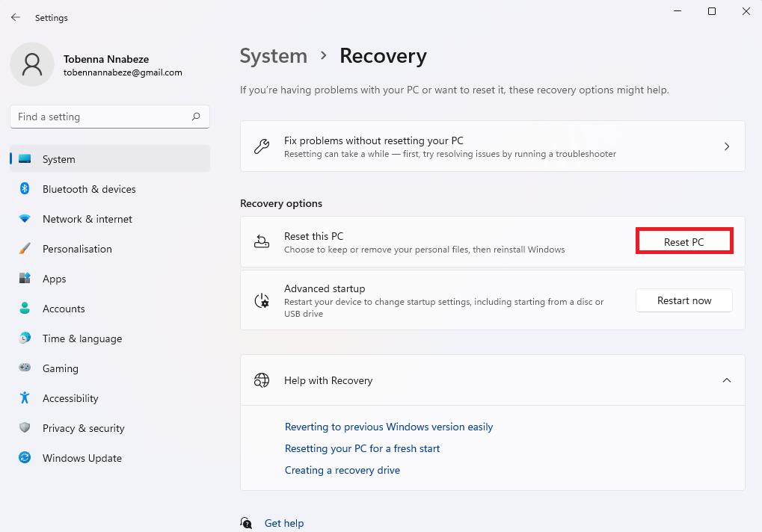This screenshot has width=762, height=532.
Task: Open Reverting to previous Windows version link
Action: pos(389,427)
